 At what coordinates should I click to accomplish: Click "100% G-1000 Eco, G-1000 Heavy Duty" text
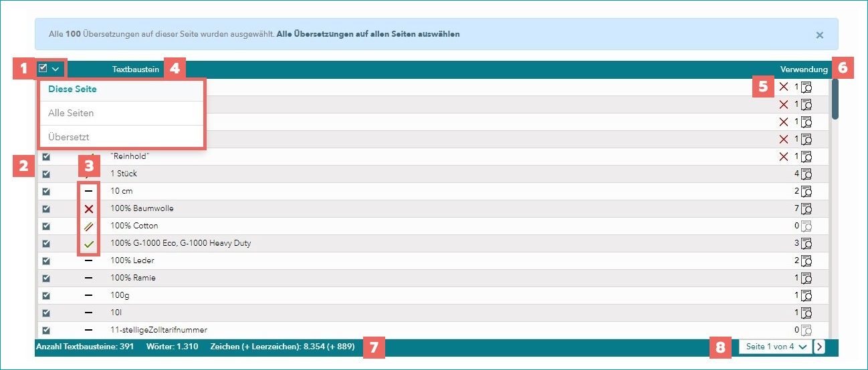181,243
